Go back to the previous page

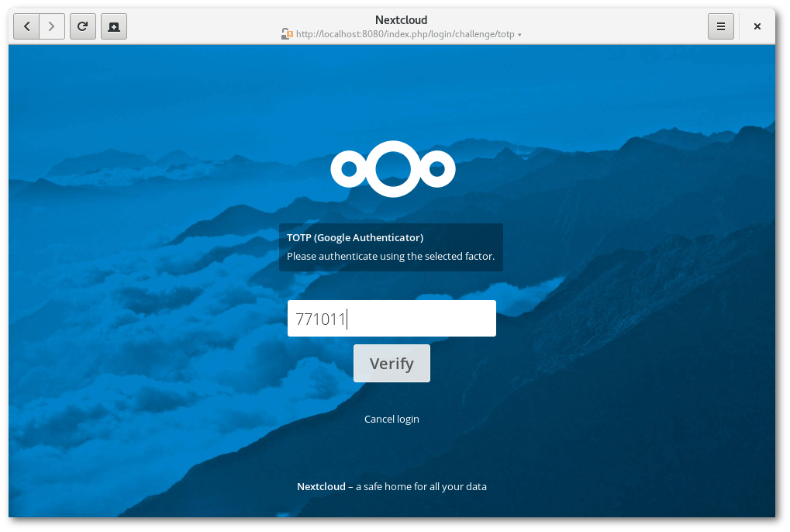click(27, 26)
